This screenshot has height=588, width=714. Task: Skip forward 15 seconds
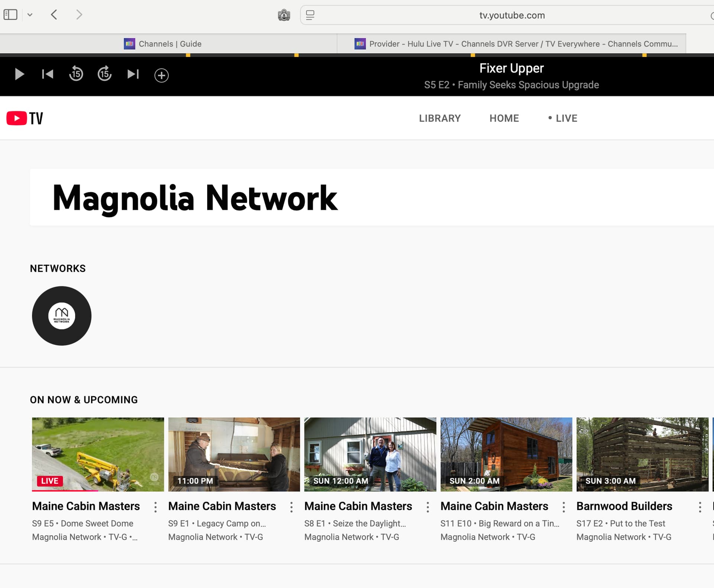(104, 74)
